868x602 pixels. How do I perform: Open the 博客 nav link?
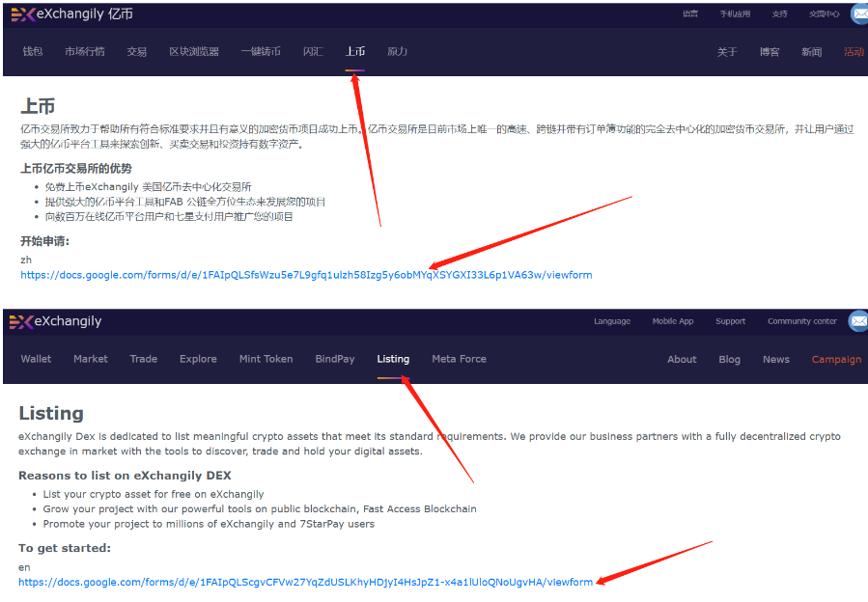[770, 52]
